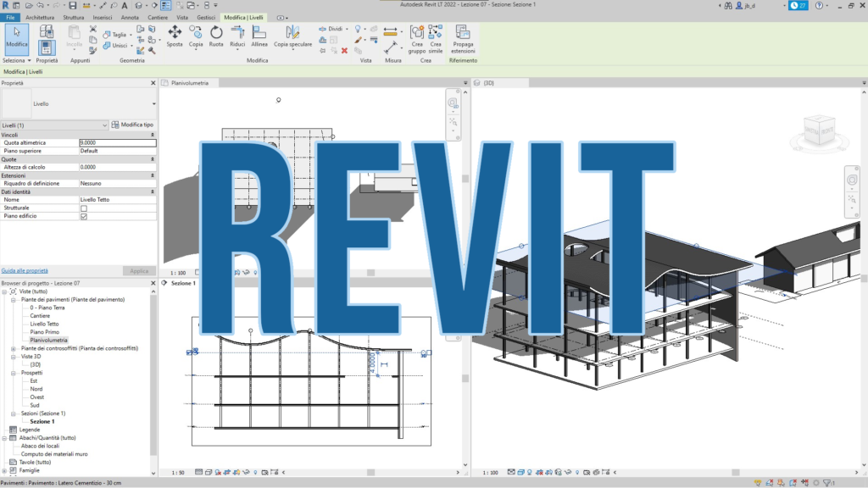Click the Crea gruppo icon
The width and height of the screenshot is (868, 488).
417,39
